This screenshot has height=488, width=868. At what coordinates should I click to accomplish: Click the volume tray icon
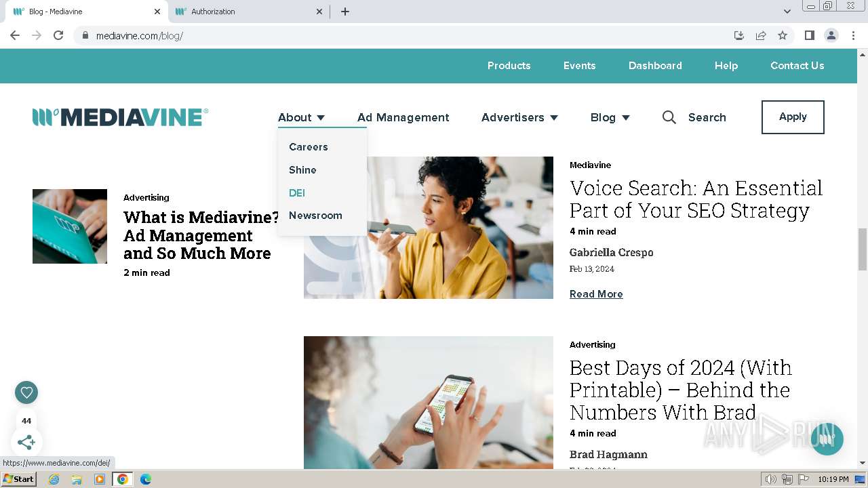tap(771, 479)
